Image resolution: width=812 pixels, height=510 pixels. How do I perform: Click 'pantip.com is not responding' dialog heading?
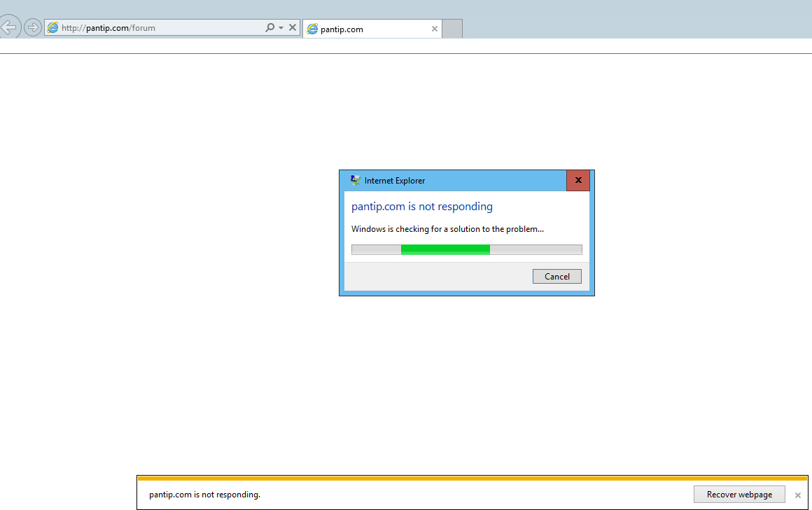tap(422, 206)
